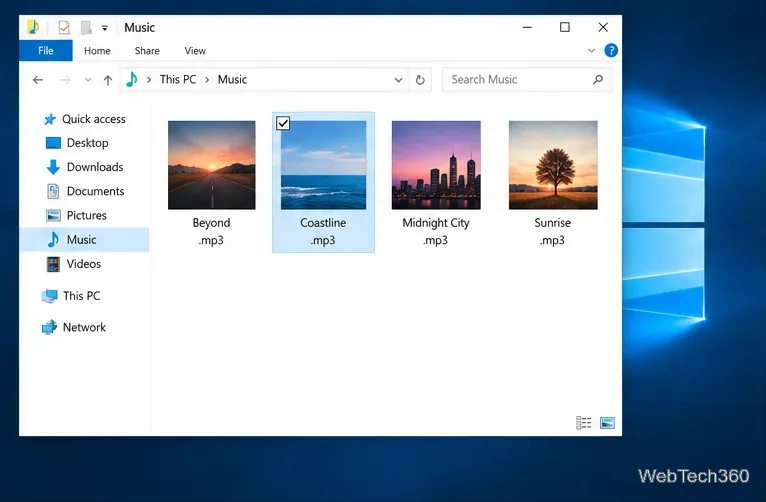The image size is (766, 502).
Task: Click the search magnifier icon
Action: pos(597,79)
